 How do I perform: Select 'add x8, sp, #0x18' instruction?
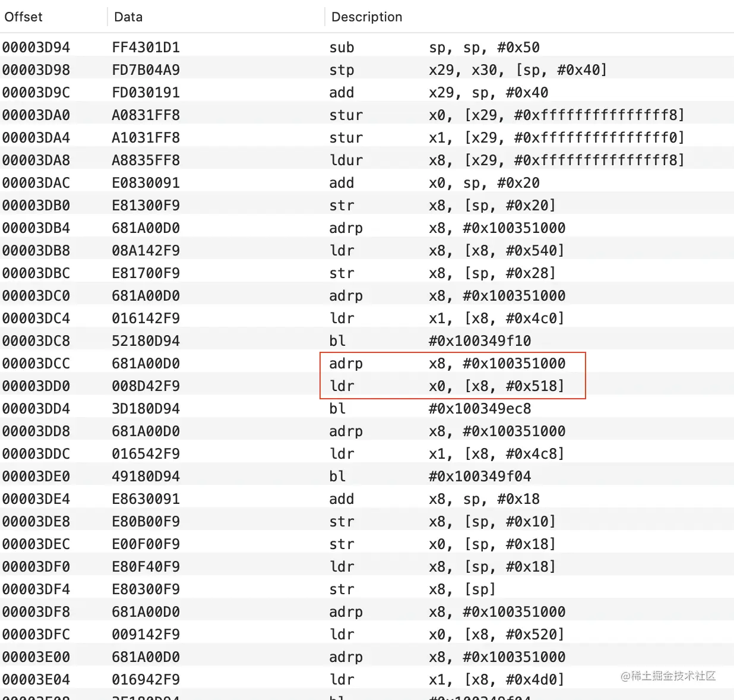(434, 499)
